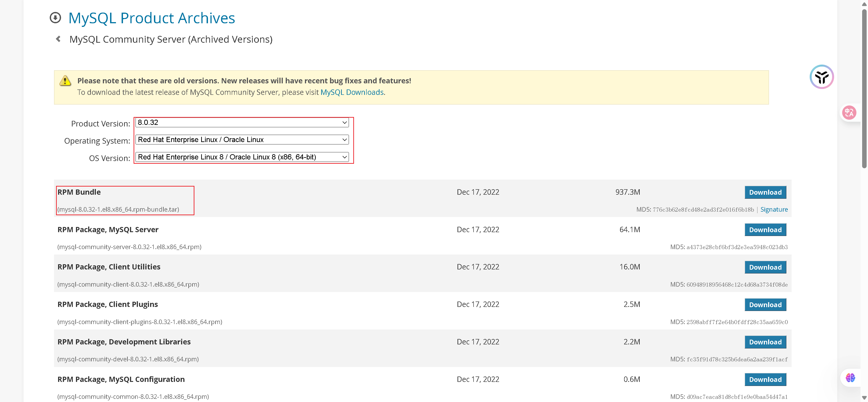Viewport: 868px width, 402px height.
Task: Click RPM Package, Client Plugins title
Action: click(x=108, y=304)
